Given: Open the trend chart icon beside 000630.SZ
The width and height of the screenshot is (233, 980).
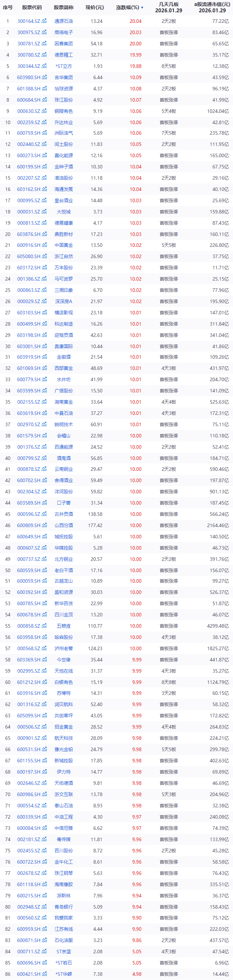Looking at the screenshot, I should tap(45, 111).
